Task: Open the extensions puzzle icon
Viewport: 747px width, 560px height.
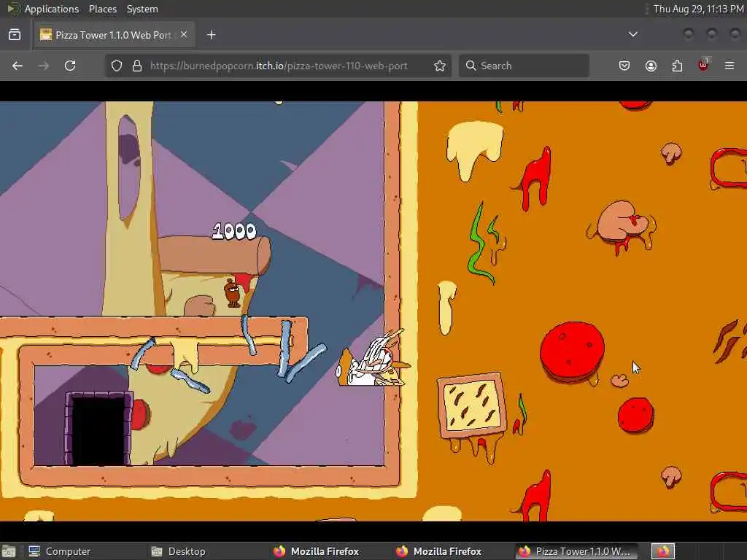Action: pos(677,66)
